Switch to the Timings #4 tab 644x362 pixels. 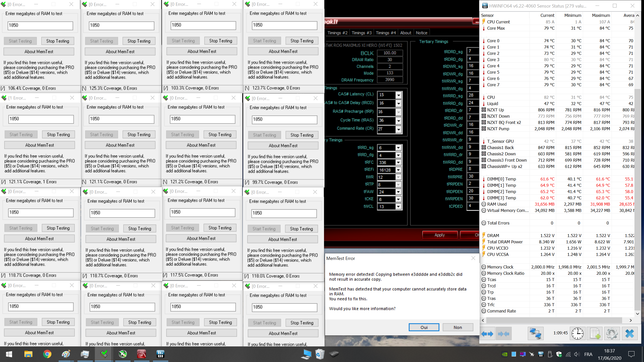click(386, 33)
